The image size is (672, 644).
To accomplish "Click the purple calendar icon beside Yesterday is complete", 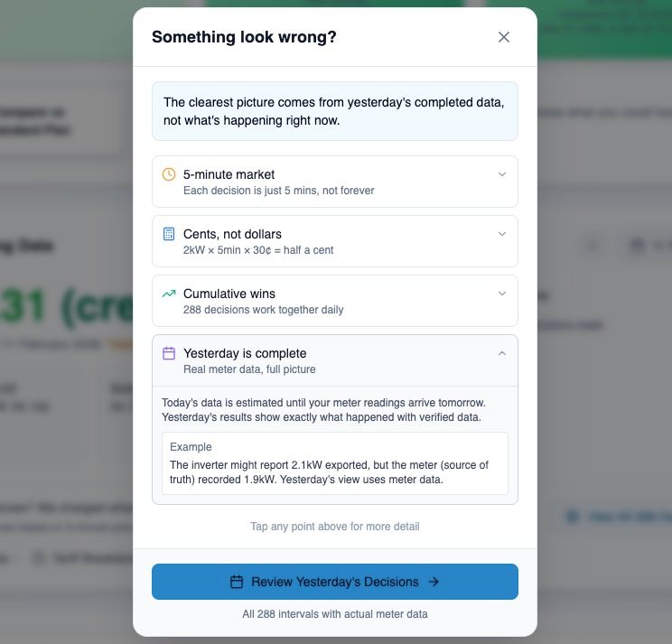I will point(169,353).
